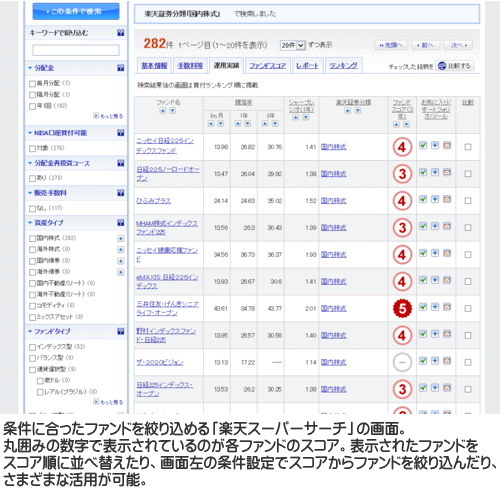
Task: Collapse the 資産タイプ filter section
Action: pos(30,223)
